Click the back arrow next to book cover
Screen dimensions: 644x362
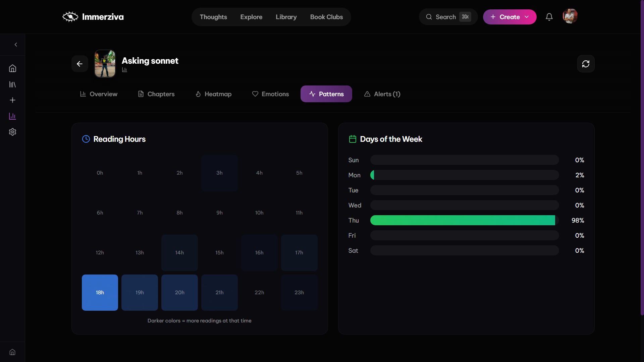[x=79, y=64]
